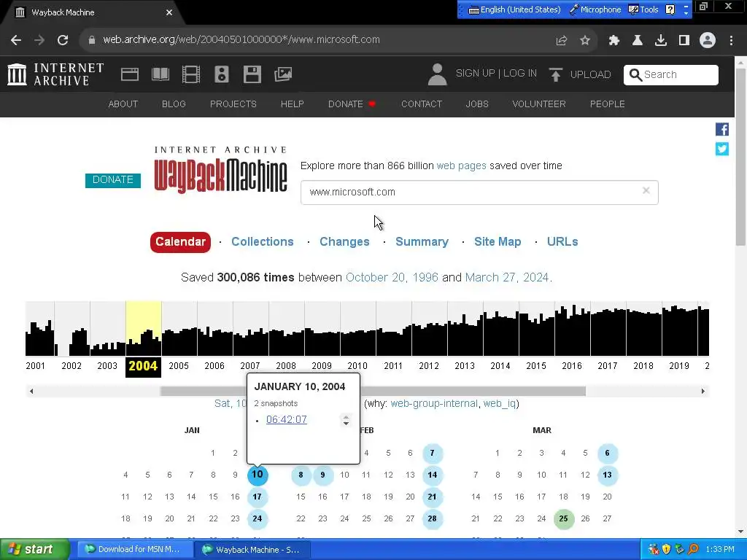This screenshot has width=747, height=560.
Task: Select year 2005 on the timeline
Action: pos(179,366)
